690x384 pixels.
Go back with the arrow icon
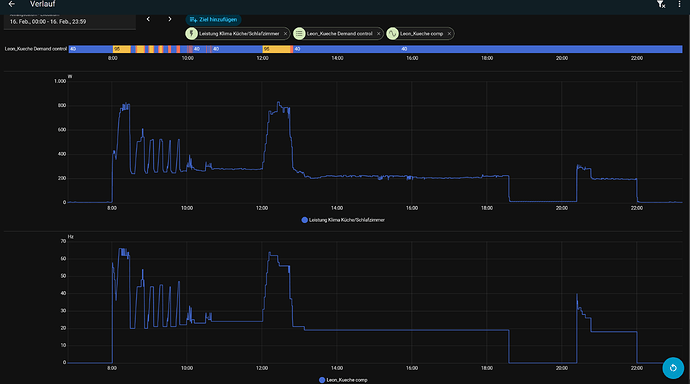click(x=12, y=4)
